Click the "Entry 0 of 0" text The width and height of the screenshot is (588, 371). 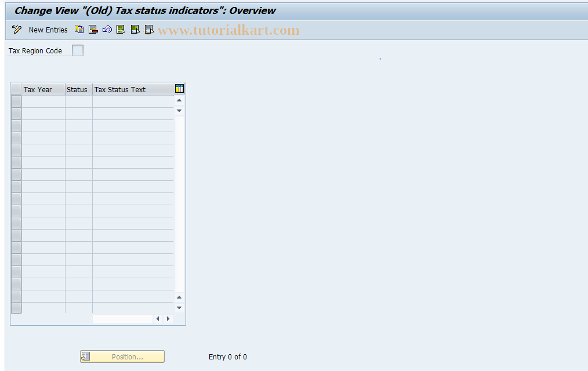[x=228, y=357]
